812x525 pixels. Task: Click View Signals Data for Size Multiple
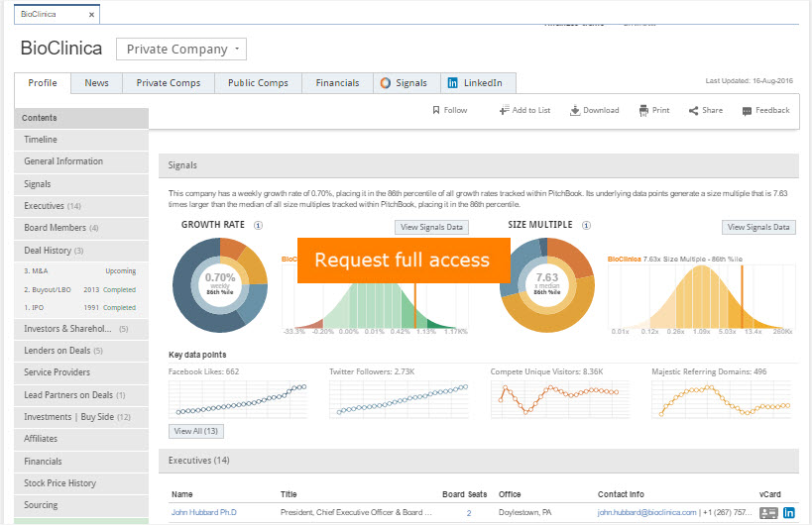tap(758, 227)
